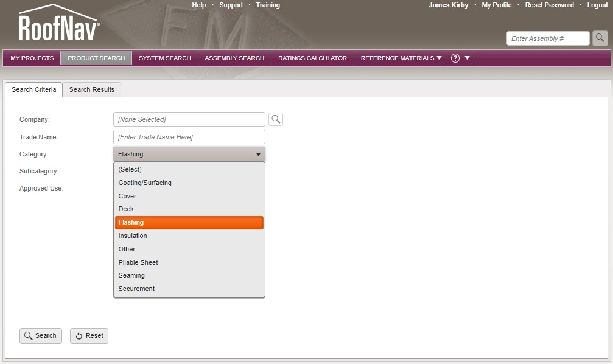The height and width of the screenshot is (364, 613).
Task: Choose Insulation from the category list
Action: click(133, 236)
